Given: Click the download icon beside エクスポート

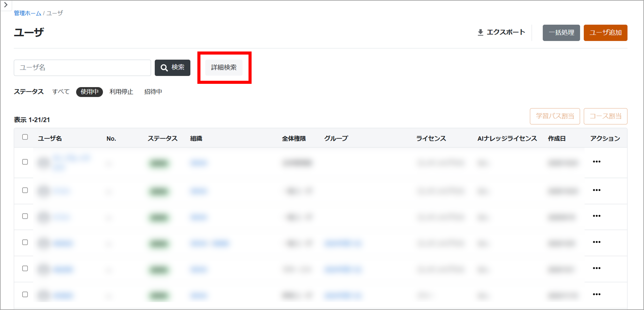Looking at the screenshot, I should pos(480,33).
